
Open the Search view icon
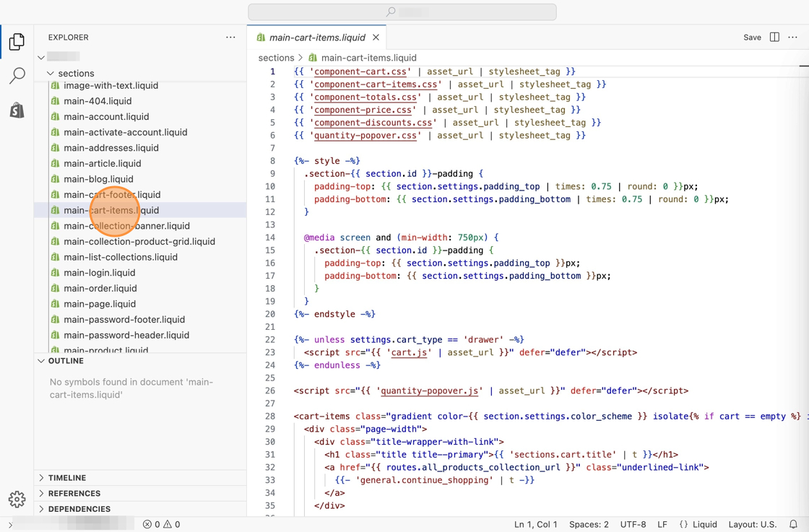17,76
